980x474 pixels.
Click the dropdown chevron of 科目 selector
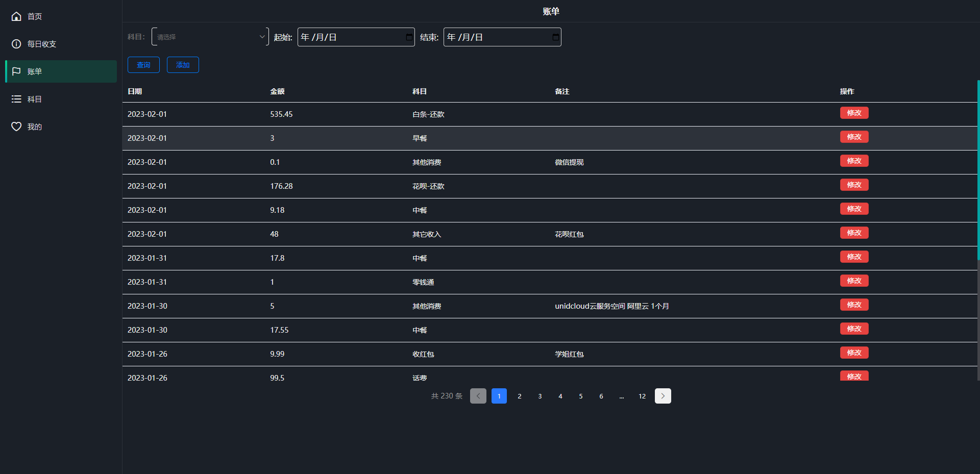coord(262,37)
